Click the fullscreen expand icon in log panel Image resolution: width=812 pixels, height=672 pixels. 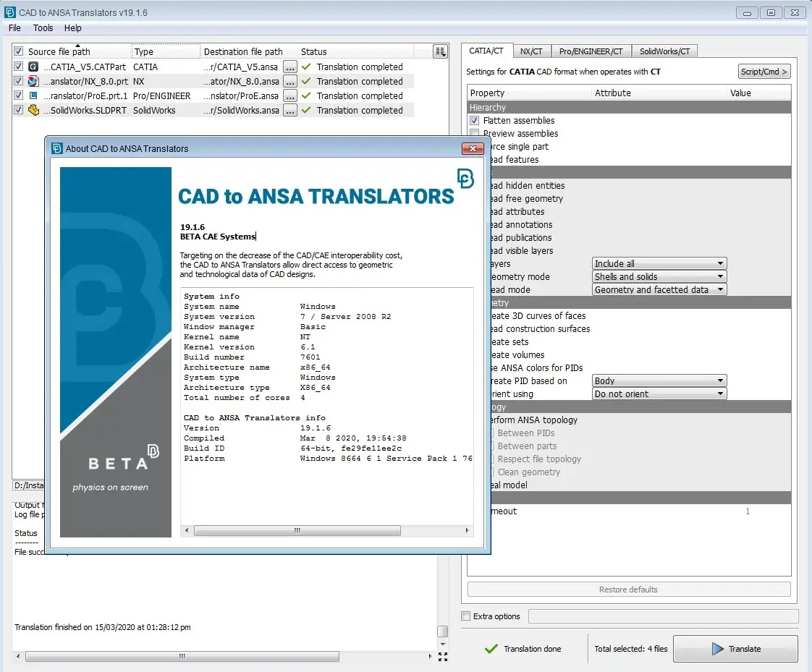443,657
